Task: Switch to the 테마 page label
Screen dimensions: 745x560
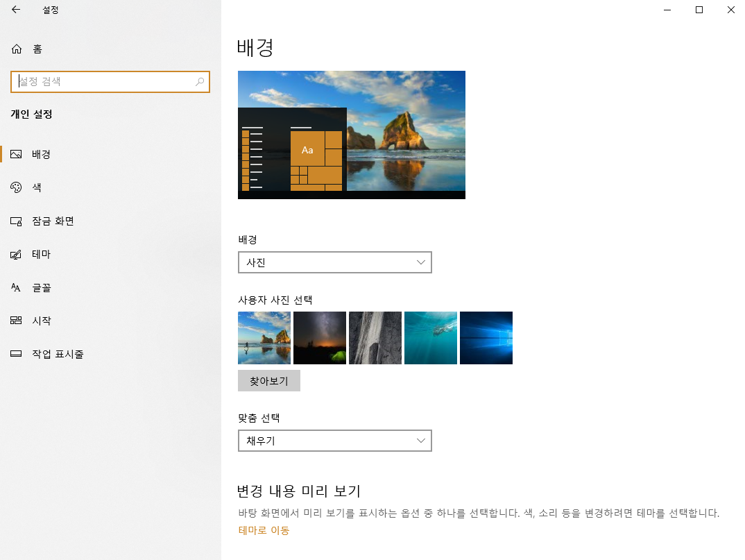Action: click(42, 255)
